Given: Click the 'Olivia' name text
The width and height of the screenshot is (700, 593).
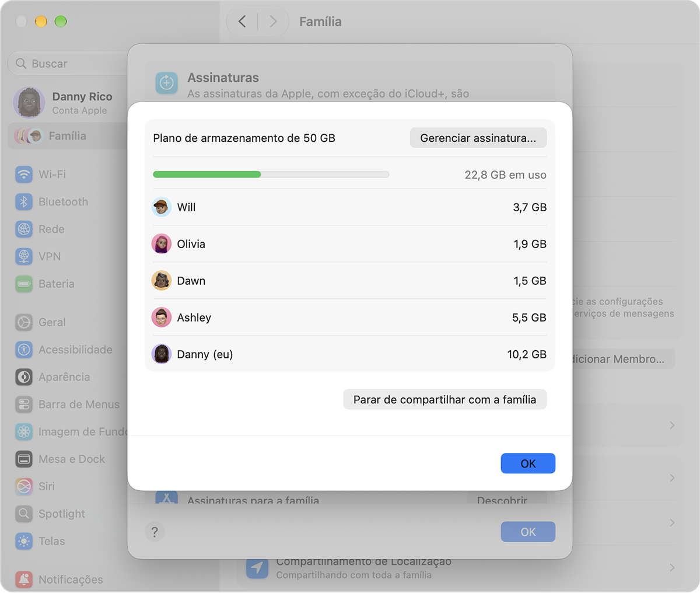Looking at the screenshot, I should (x=191, y=244).
